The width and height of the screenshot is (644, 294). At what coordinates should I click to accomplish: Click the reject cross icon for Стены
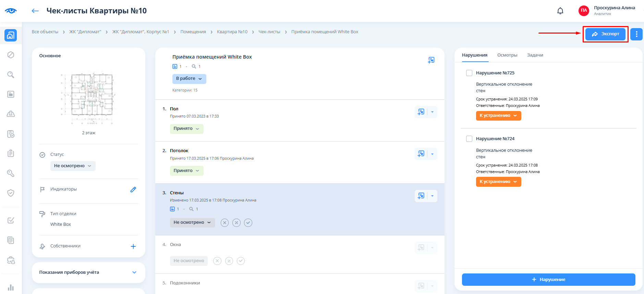pos(224,223)
